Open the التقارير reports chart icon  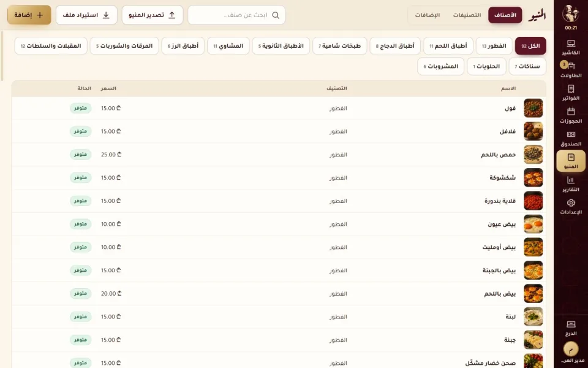(571, 184)
